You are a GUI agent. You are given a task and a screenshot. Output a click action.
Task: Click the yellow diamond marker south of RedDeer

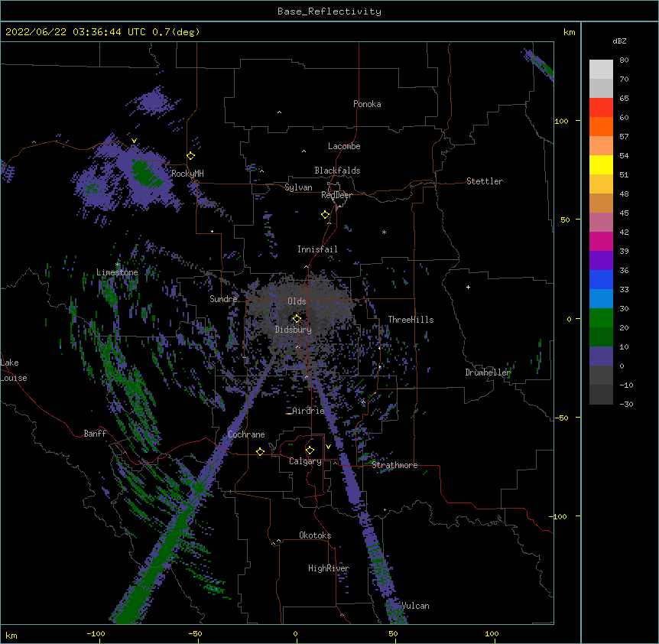(x=326, y=215)
